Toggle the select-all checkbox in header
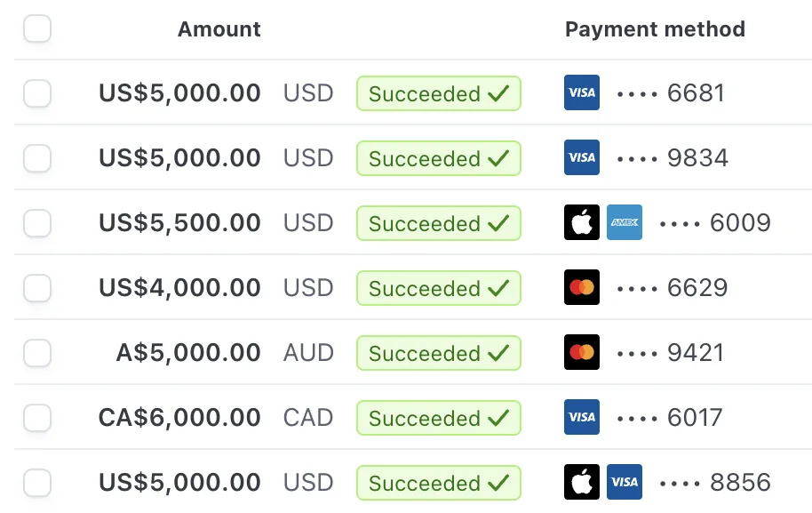812x513 pixels. point(37,28)
